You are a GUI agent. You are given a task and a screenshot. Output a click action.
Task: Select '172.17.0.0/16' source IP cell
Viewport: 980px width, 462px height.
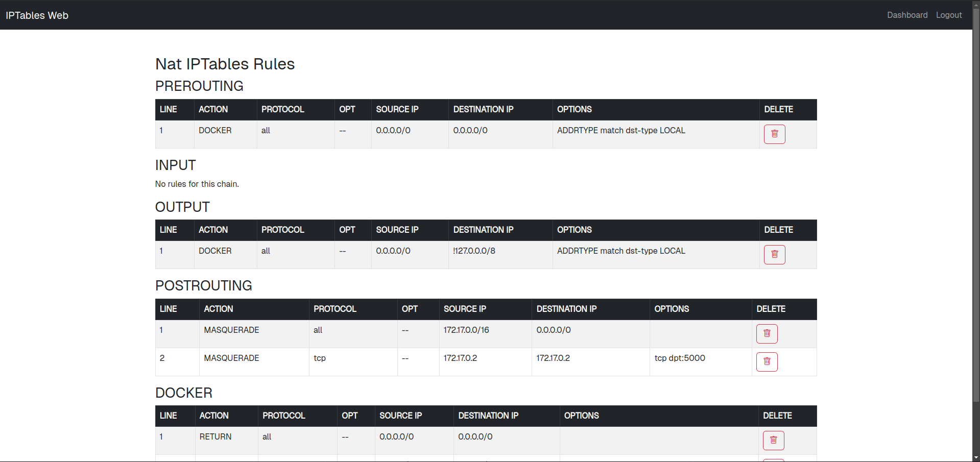coord(485,334)
